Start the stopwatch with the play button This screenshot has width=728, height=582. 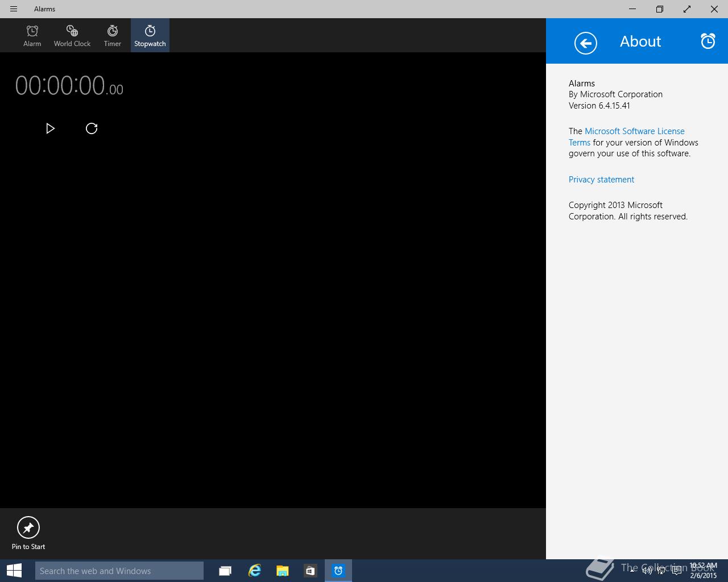50,128
